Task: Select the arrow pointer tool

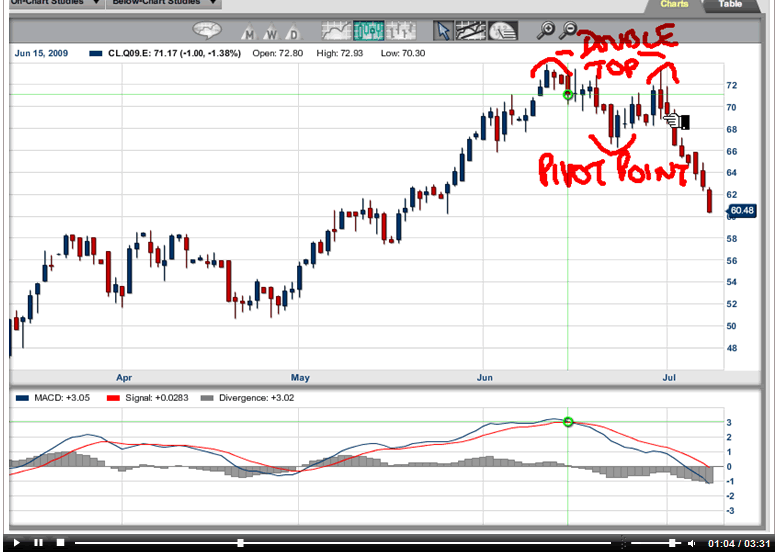Action: coord(443,31)
